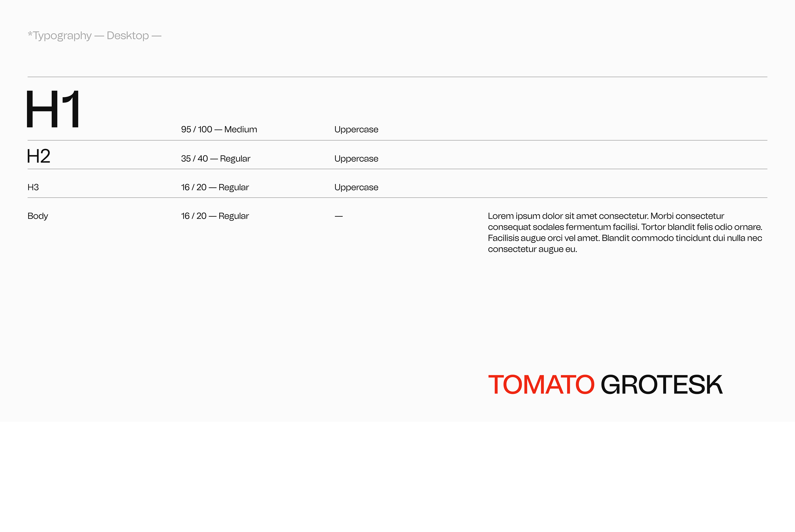The height and width of the screenshot is (532, 795).
Task: Click Uppercase label in H3 row
Action: [356, 187]
